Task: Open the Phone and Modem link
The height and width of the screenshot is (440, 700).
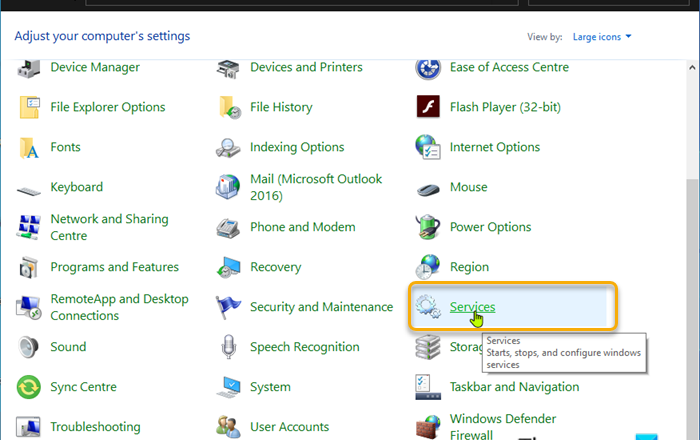Action: click(303, 227)
